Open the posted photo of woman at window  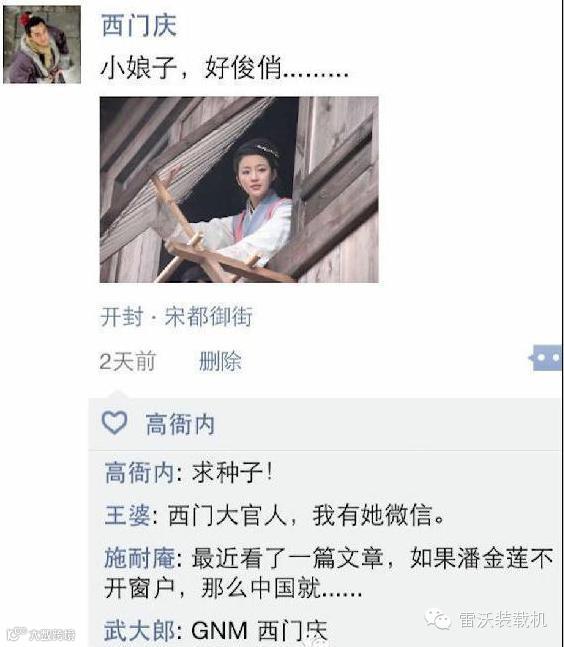point(239,190)
